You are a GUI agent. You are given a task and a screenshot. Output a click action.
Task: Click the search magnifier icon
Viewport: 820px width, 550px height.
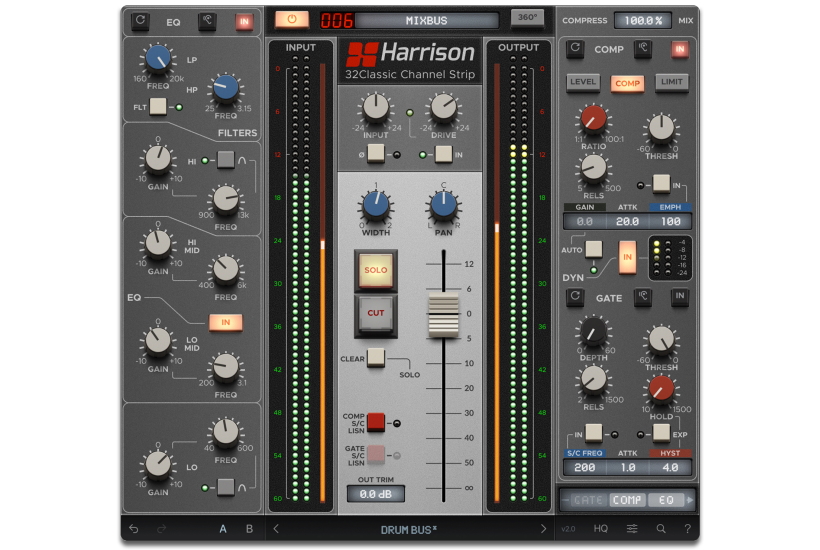tap(661, 529)
